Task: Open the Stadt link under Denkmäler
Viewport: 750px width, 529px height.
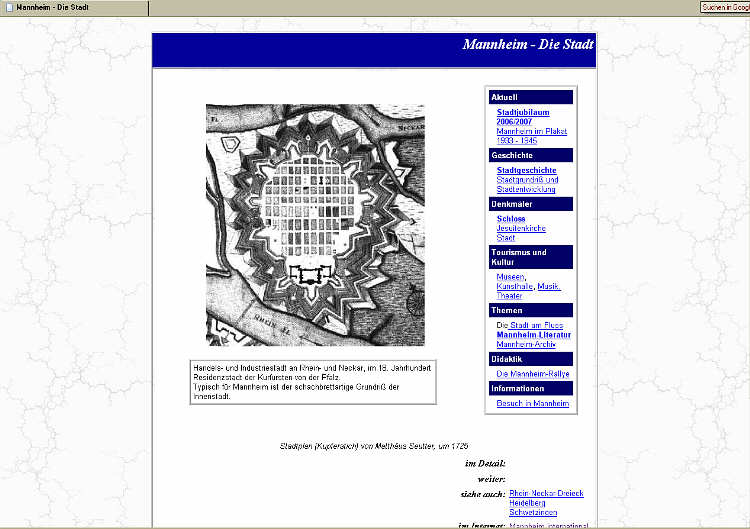Action: 506,238
